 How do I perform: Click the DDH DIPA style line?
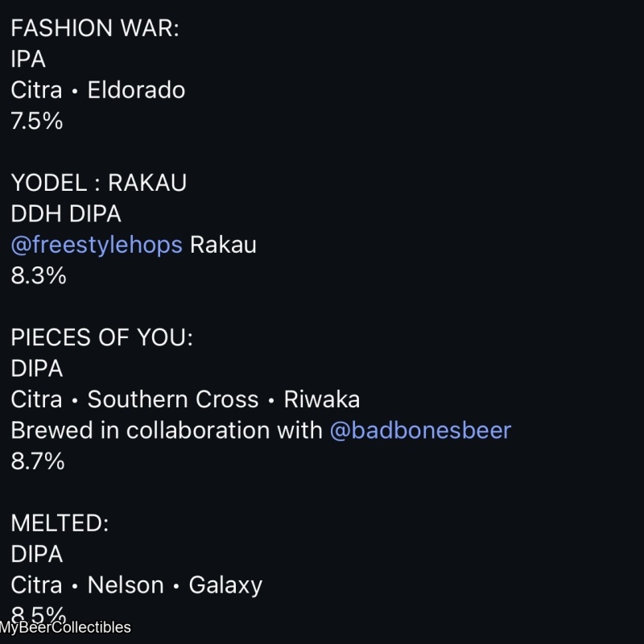[66, 214]
